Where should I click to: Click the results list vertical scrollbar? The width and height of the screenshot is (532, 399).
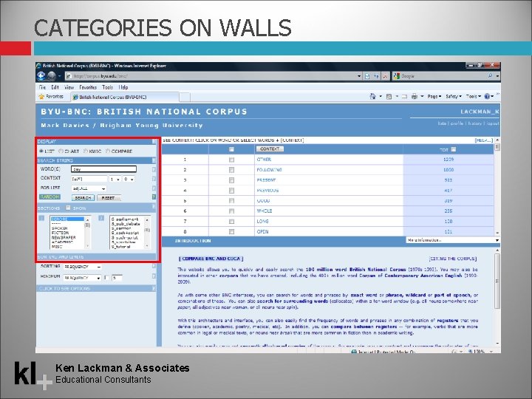497,187
